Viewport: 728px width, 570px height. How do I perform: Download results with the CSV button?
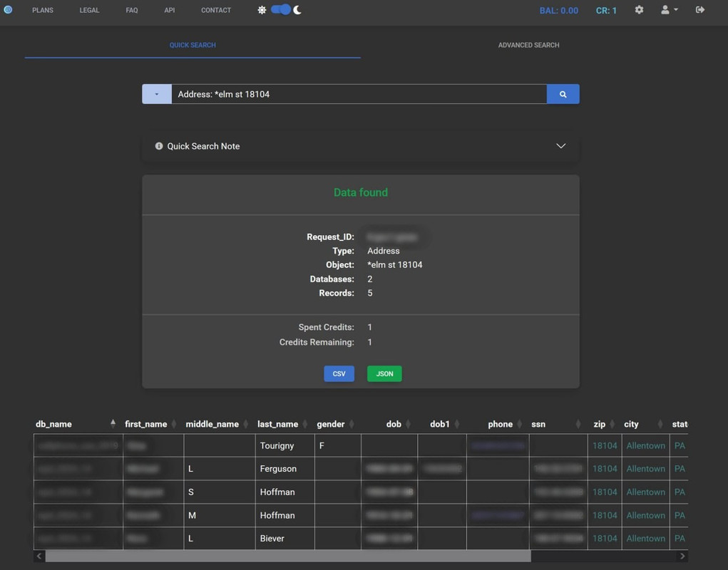tap(339, 373)
